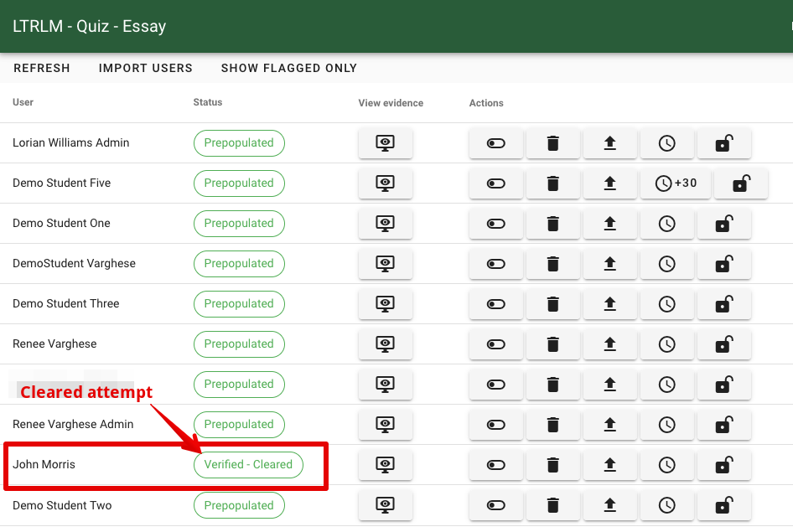This screenshot has width=793, height=532.
Task: Click the Status column header
Action: coord(208,102)
